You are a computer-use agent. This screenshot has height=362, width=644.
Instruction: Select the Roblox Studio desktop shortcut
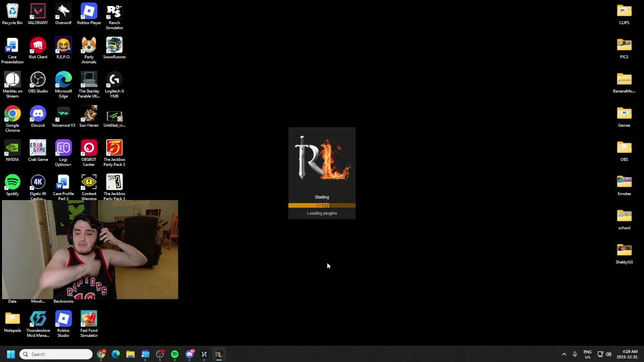(x=63, y=324)
